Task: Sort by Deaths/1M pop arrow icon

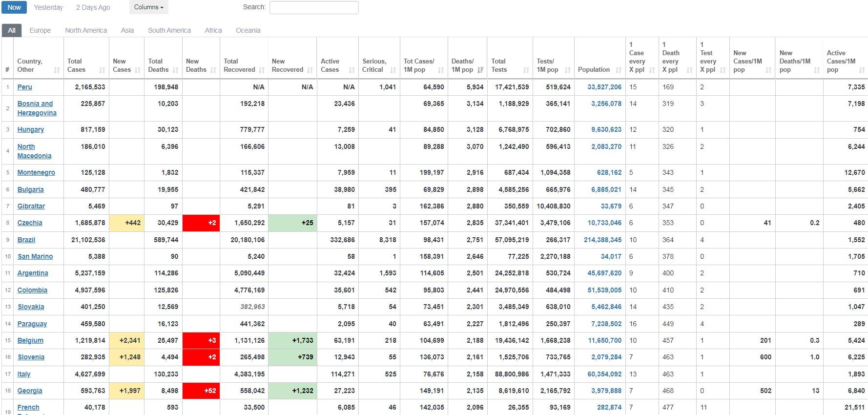Action: coord(480,70)
